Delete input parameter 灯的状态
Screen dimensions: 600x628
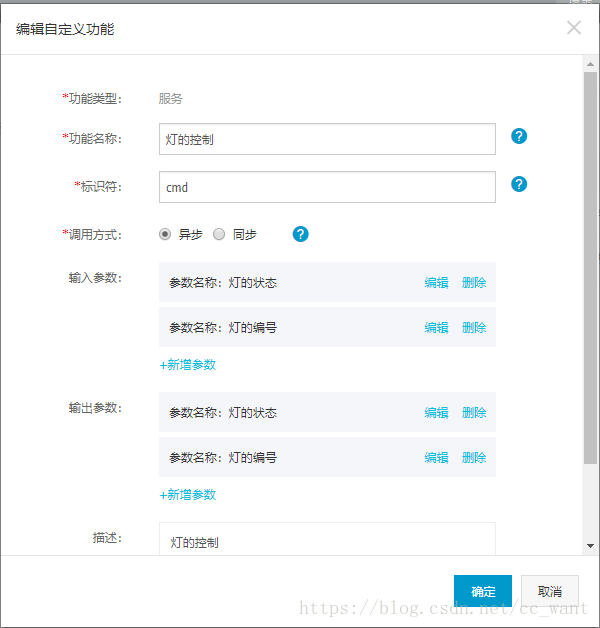click(474, 282)
